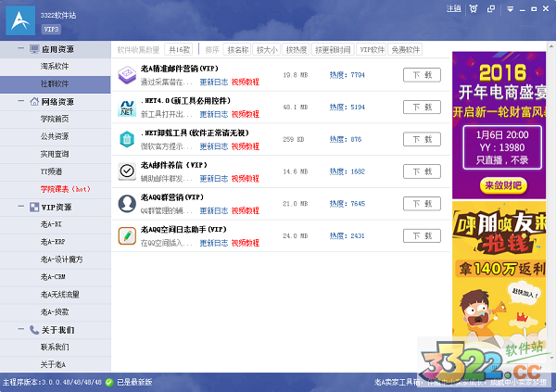Open the title bar dropdown menu arrow
The height and width of the screenshot is (392, 556).
[510, 9]
